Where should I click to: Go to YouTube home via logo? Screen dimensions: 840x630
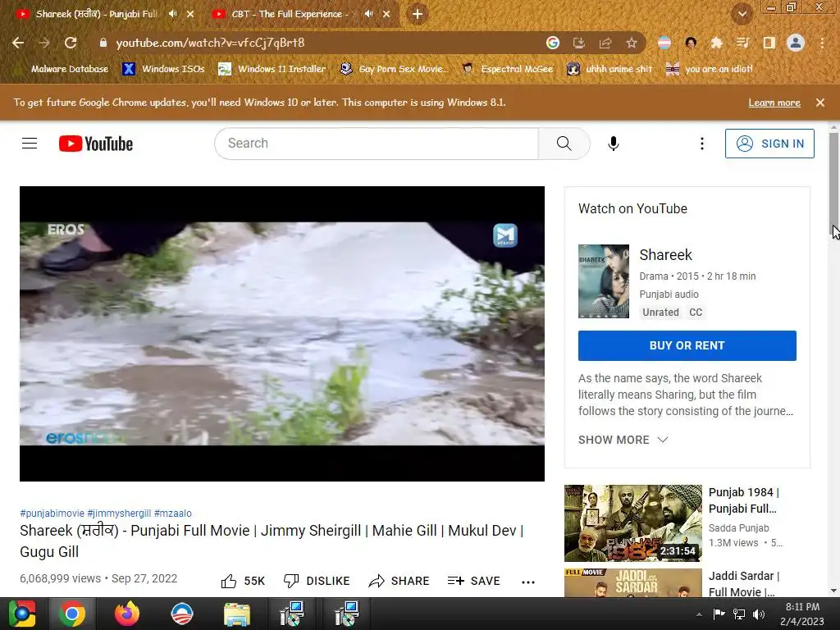pyautogui.click(x=96, y=144)
